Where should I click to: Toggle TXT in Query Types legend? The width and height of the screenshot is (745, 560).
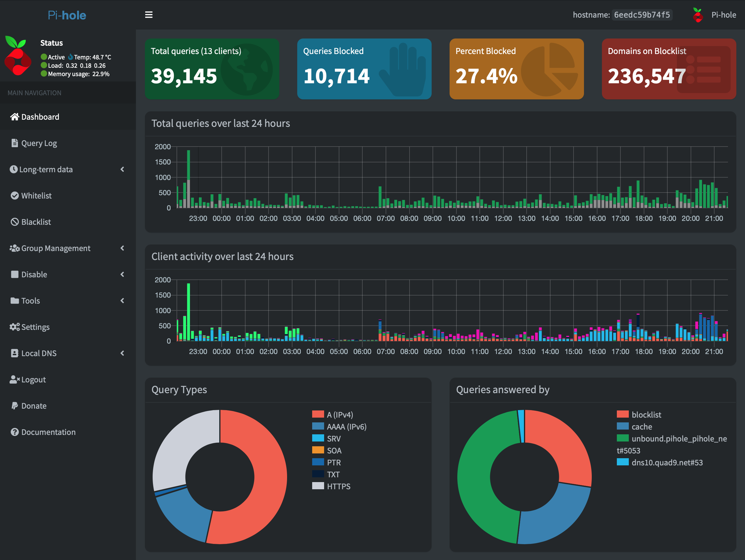326,474
